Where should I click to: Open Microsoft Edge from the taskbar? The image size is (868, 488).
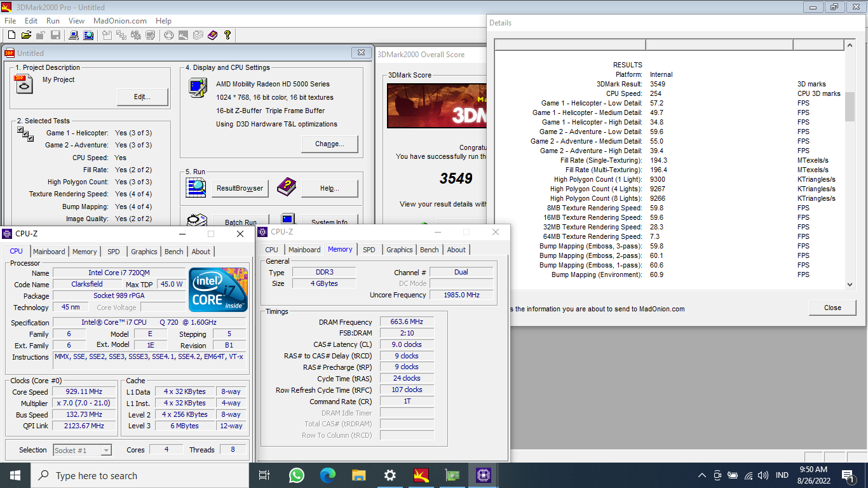point(327,475)
